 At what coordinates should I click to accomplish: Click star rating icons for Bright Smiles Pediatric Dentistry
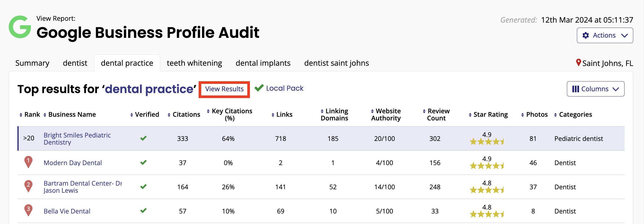487,142
